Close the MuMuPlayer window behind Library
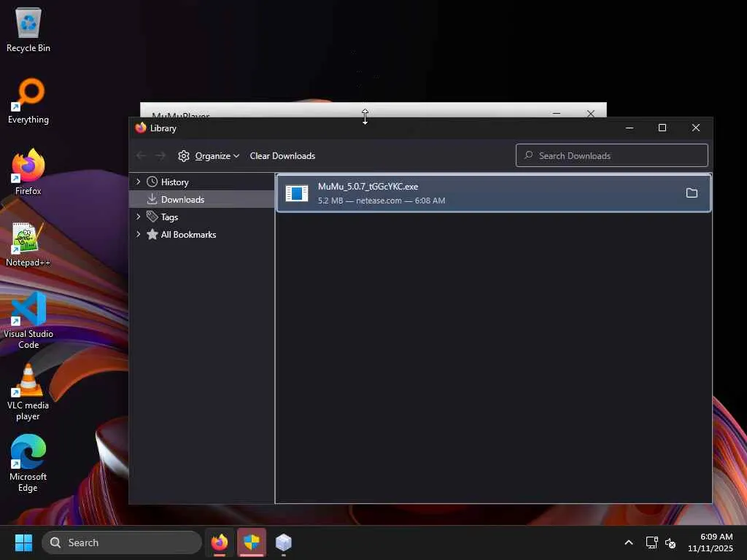 point(591,113)
